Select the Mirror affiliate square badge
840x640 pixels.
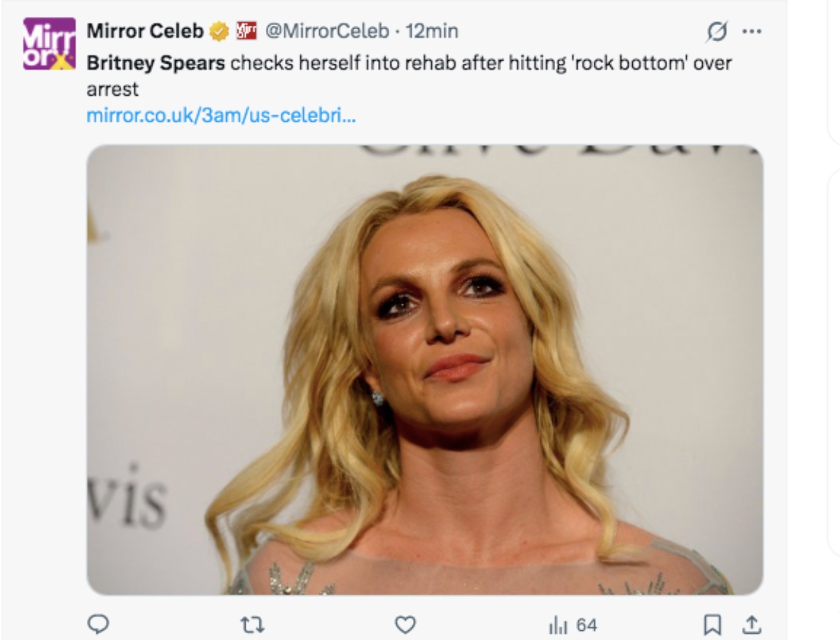tap(246, 31)
